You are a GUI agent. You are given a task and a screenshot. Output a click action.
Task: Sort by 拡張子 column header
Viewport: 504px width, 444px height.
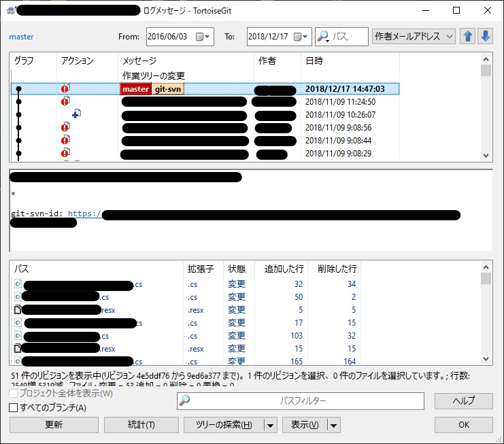coord(203,269)
